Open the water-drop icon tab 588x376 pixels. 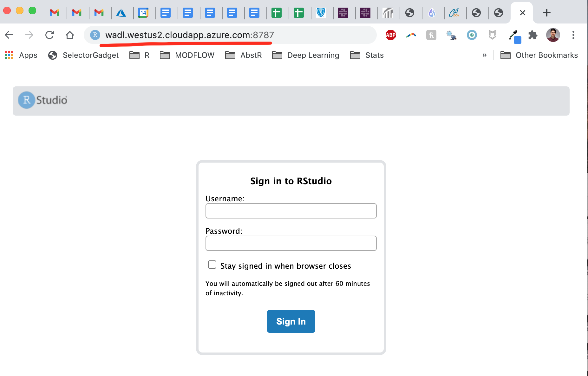432,13
